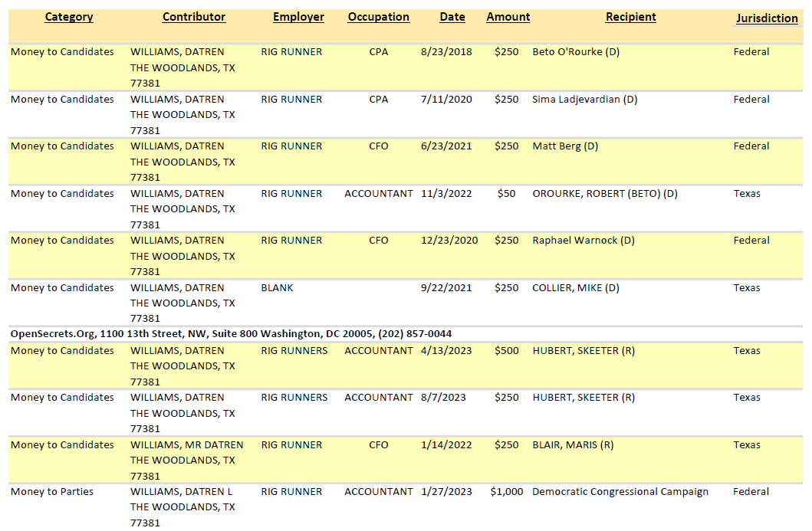
Task: Select recipient OROURKE, ROBERT (BETO) (D)
Action: click(x=605, y=194)
